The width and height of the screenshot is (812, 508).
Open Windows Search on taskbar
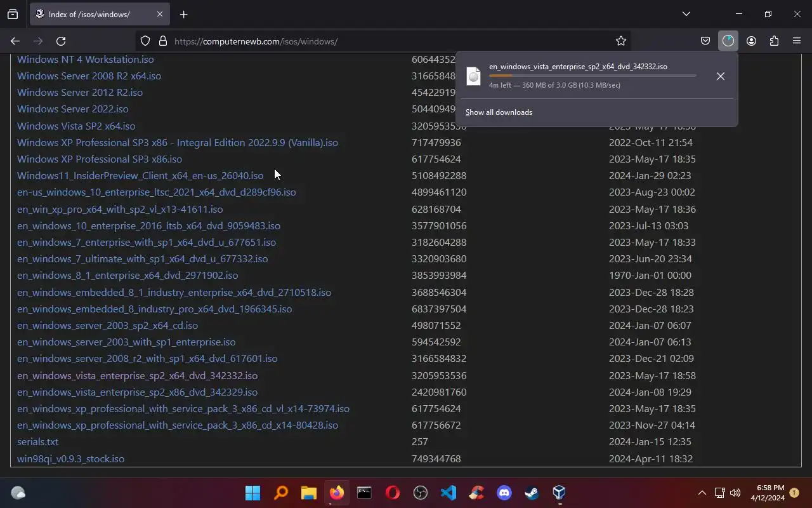click(x=280, y=493)
